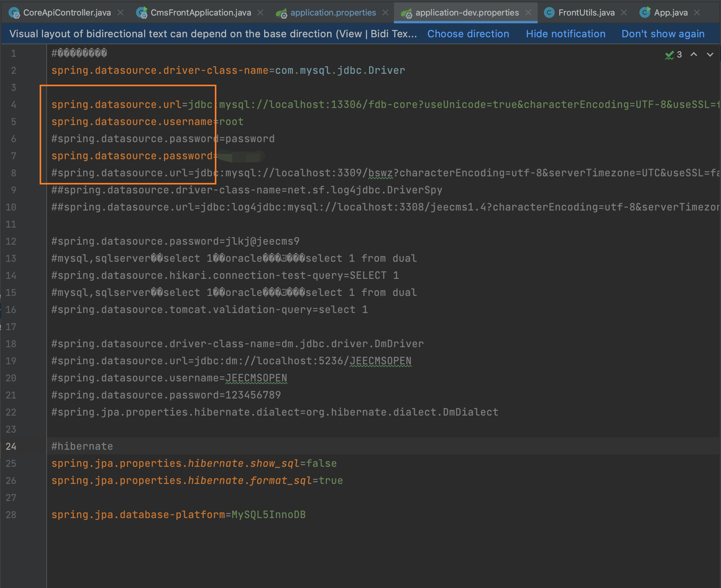Click Don't show again link
Image resolution: width=721 pixels, height=588 pixels.
[663, 34]
